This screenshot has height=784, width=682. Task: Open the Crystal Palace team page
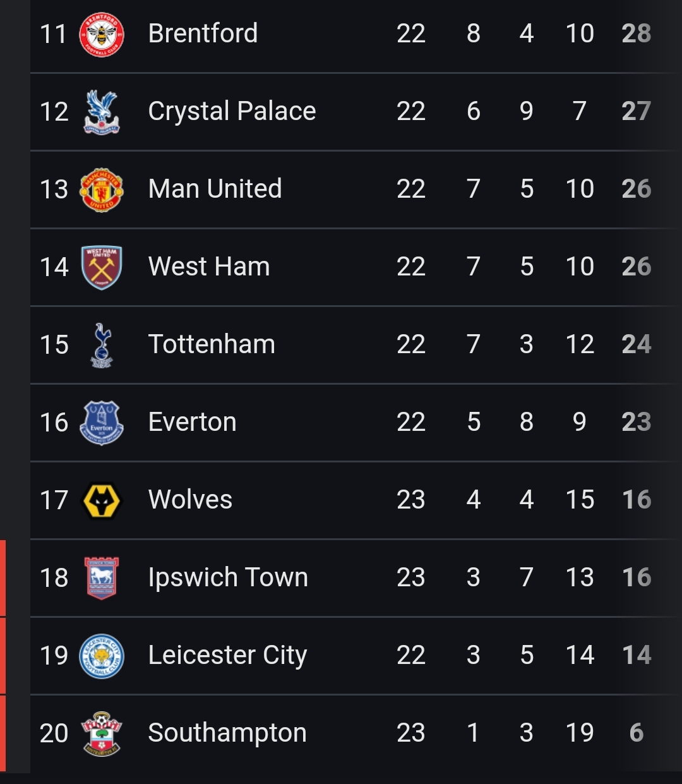coord(232,111)
